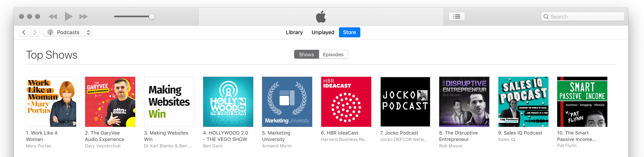Go forward with the right chevron
Screen dimensions: 644x157
(35, 32)
